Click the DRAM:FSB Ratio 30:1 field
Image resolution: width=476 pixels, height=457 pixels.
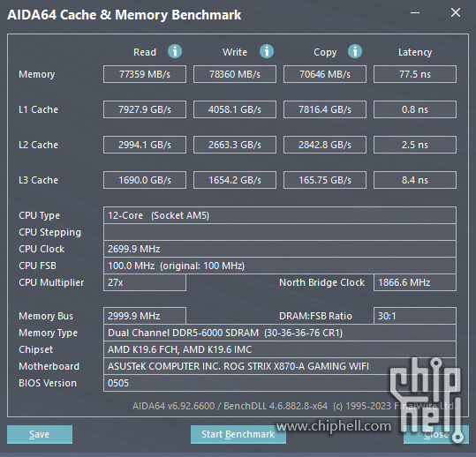coord(415,316)
